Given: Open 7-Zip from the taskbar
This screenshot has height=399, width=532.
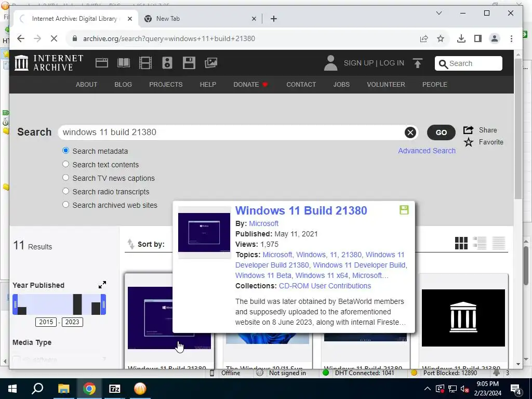Looking at the screenshot, I should pos(115,389).
